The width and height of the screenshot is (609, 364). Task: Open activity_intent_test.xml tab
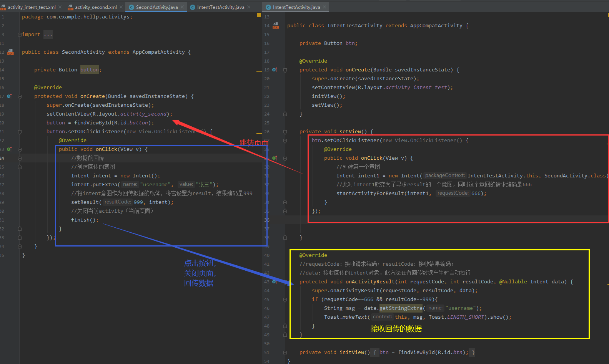coord(32,7)
